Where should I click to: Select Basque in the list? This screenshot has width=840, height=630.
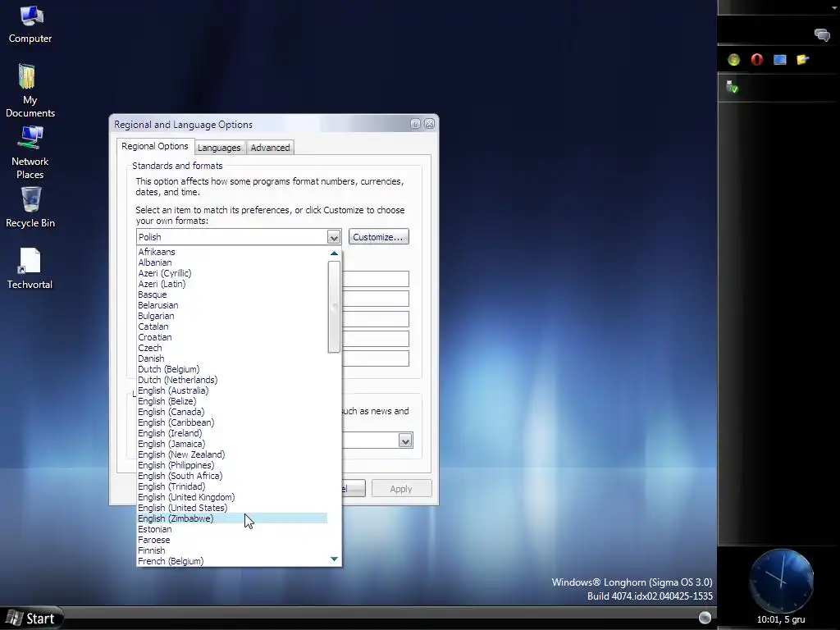click(232, 294)
